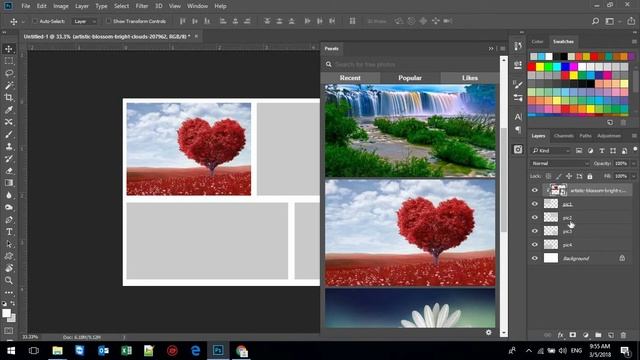Open the Photoshop search icon

596,21
